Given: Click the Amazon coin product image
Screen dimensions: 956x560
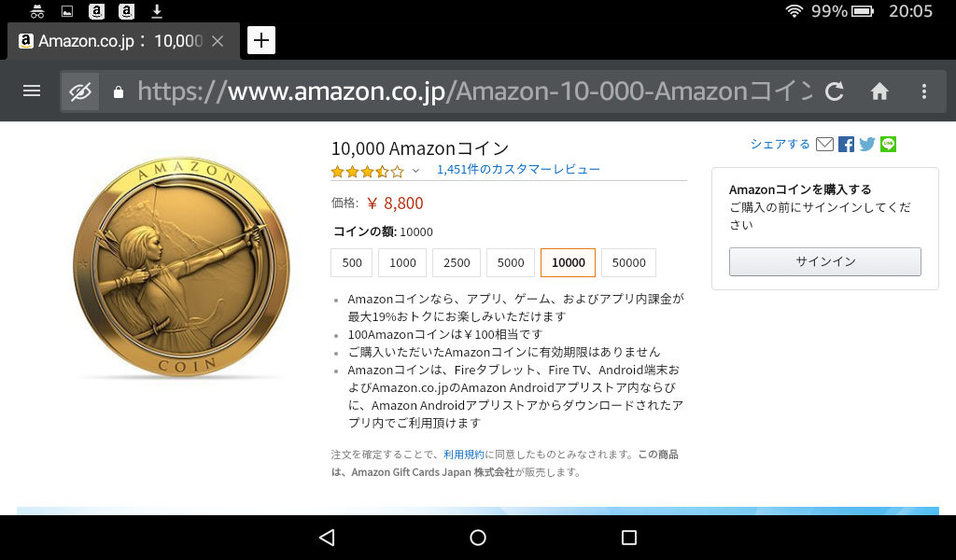Looking at the screenshot, I should click(x=182, y=266).
